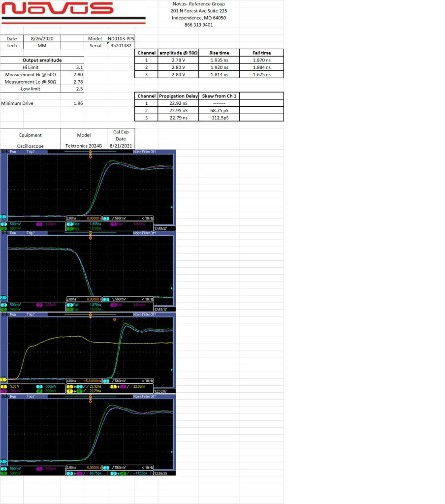Select the Minimum Drive value '1.96'
The height and width of the screenshot is (504, 445).
(72, 103)
